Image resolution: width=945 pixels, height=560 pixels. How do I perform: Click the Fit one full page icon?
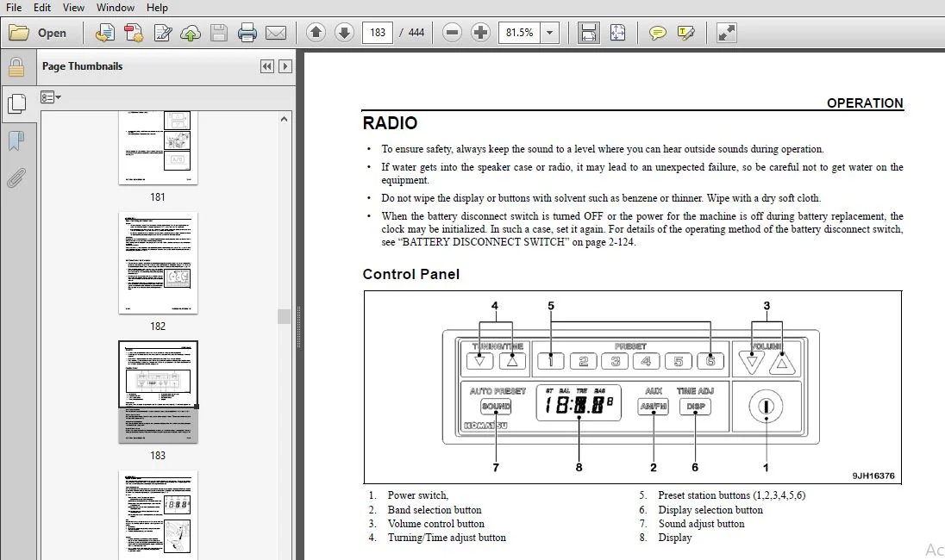click(x=617, y=33)
